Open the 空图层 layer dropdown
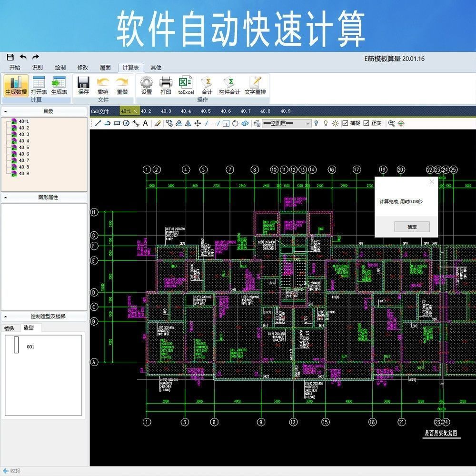This screenshot has height=476, width=476. tap(287, 123)
